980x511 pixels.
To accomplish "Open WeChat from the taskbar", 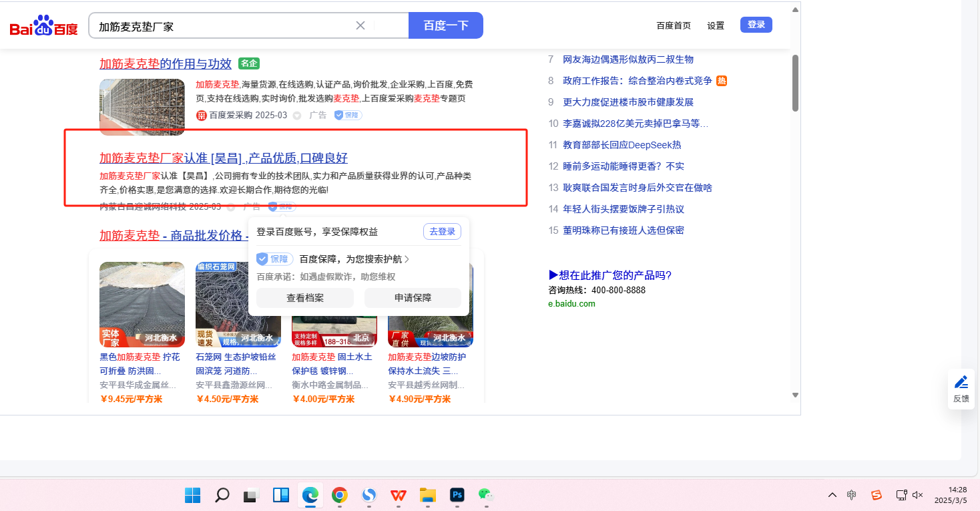I will 486,495.
